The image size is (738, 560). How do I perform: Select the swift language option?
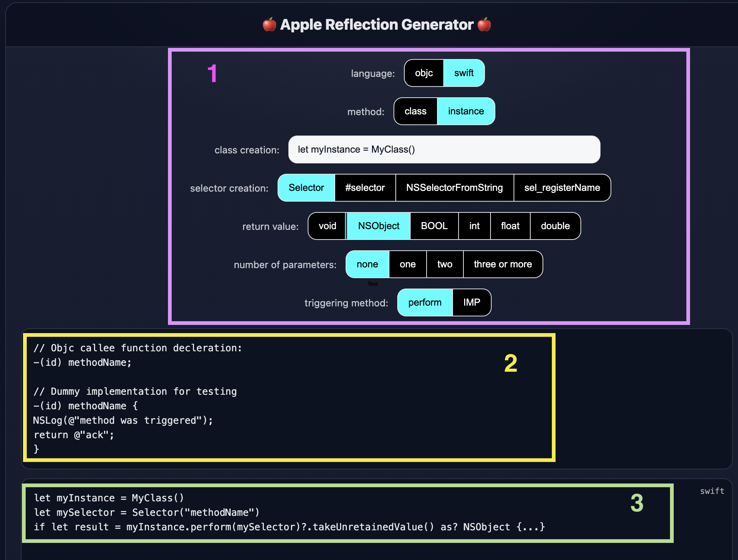[464, 73]
